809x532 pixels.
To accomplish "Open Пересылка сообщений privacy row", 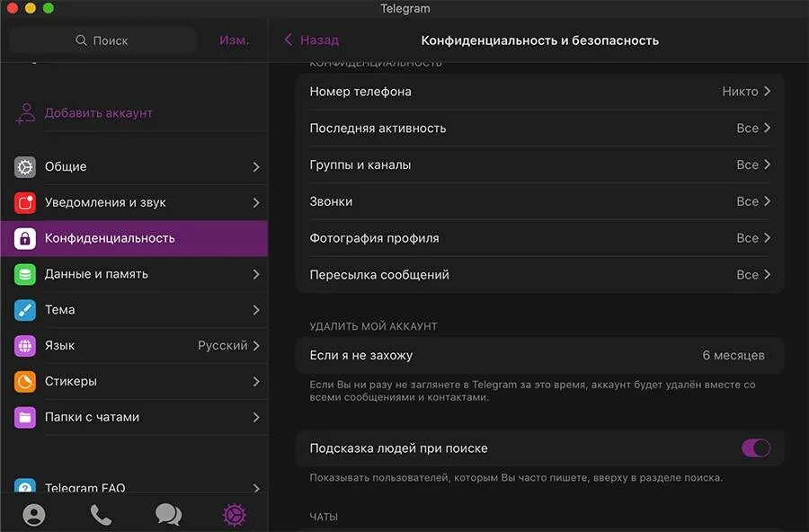I will (x=539, y=275).
